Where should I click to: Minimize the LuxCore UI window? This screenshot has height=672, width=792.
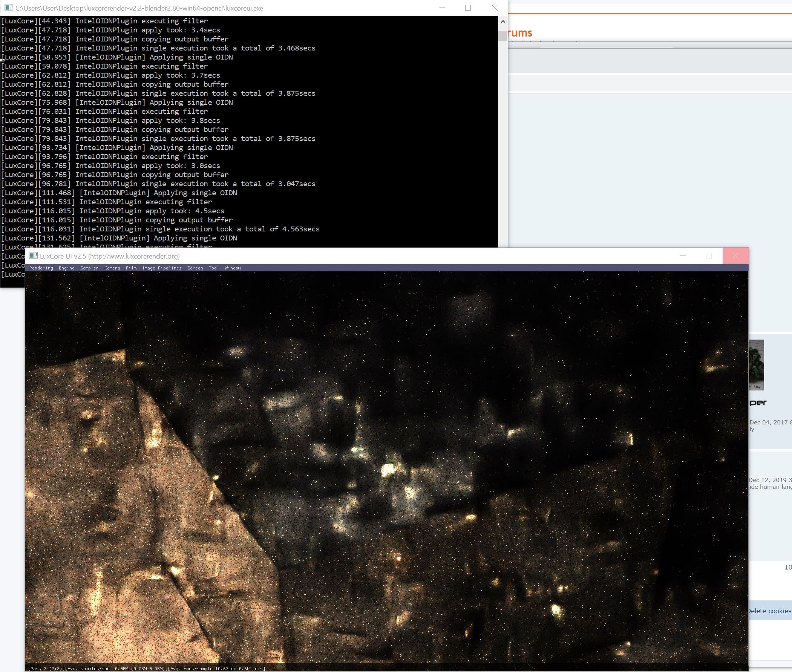click(683, 256)
